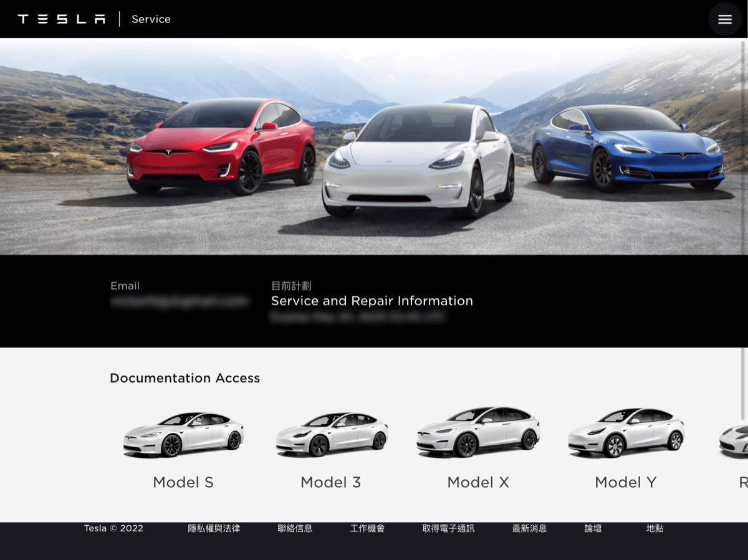This screenshot has height=560, width=748.
Task: Click the Tesla logo
Action: [62, 19]
